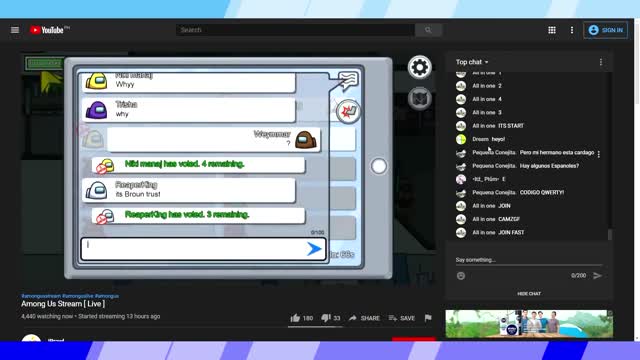Open the Among Us settings gear
The height and width of the screenshot is (360, 640).
coord(420,67)
